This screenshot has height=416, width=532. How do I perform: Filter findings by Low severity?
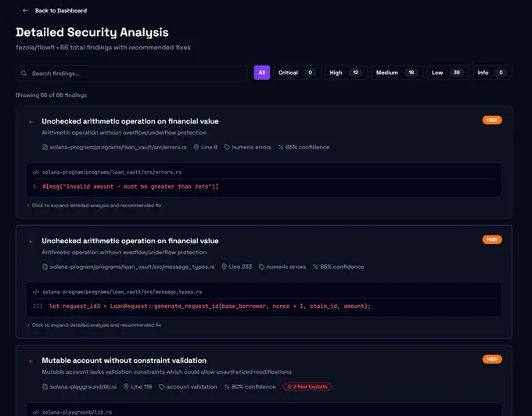pos(448,73)
